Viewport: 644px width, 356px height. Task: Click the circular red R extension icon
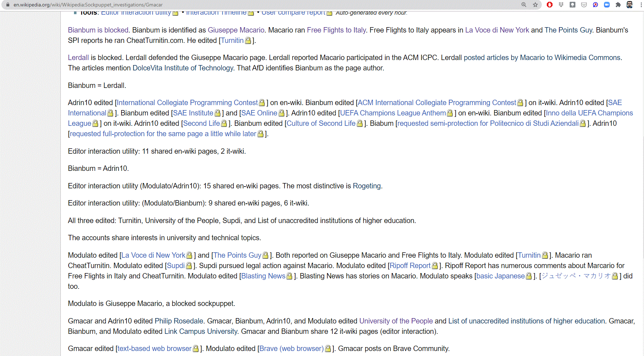(595, 5)
